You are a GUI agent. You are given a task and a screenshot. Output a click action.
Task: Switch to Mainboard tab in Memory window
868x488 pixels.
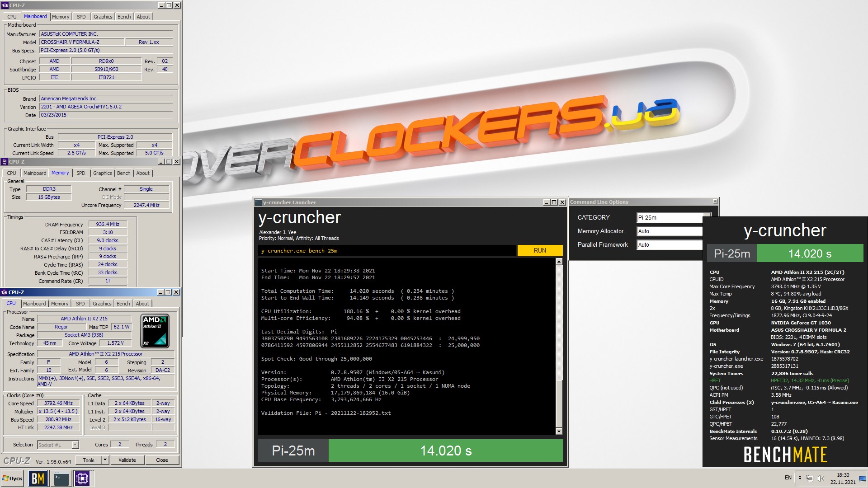tap(35, 173)
